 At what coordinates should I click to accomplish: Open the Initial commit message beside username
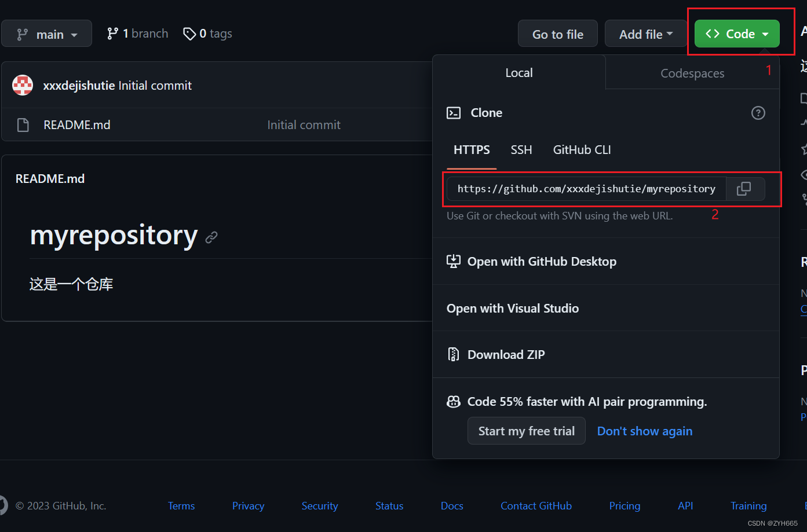pyautogui.click(x=155, y=86)
